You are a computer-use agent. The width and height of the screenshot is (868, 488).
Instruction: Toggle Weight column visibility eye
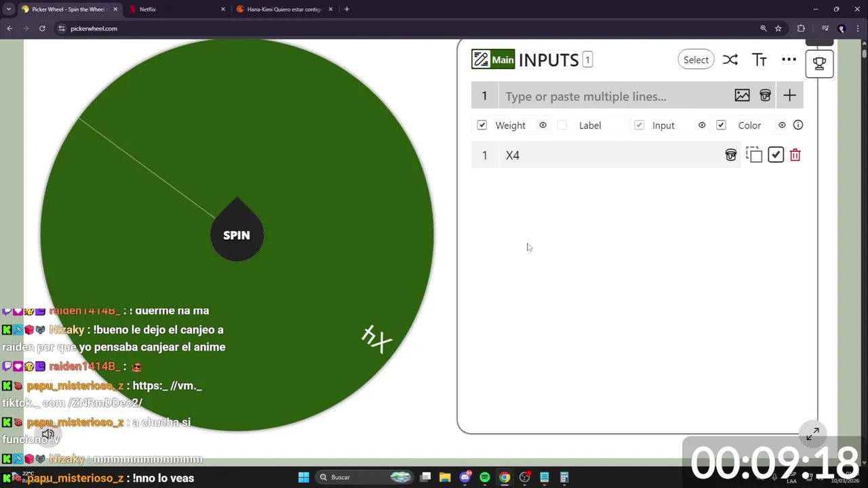coord(542,125)
